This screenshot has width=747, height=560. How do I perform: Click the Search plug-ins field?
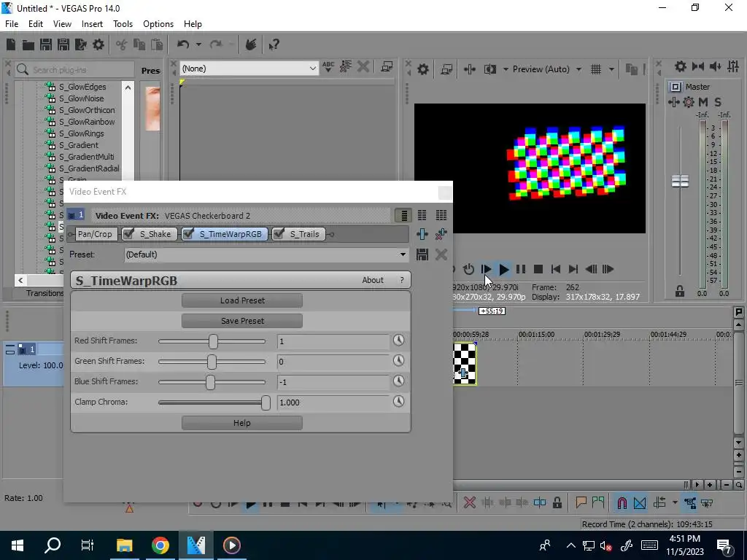(x=74, y=70)
